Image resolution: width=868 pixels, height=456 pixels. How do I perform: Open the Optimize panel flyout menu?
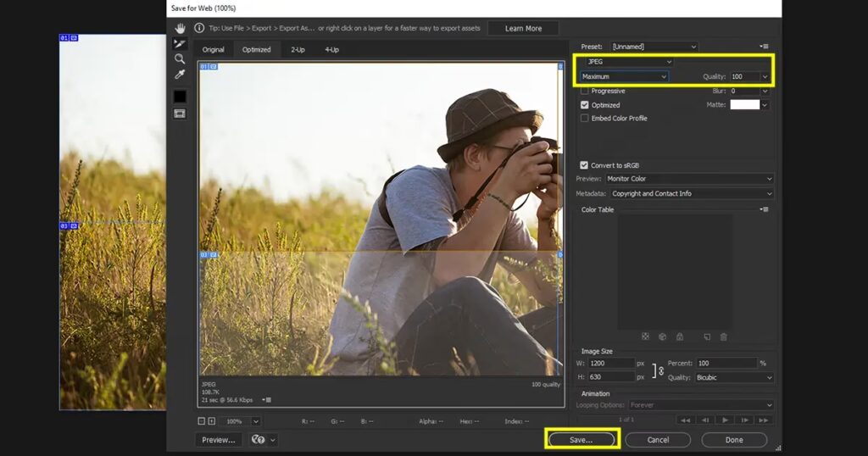[x=765, y=47]
